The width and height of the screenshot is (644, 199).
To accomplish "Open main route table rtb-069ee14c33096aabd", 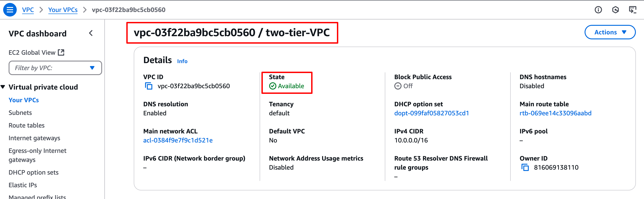I will [x=555, y=113].
